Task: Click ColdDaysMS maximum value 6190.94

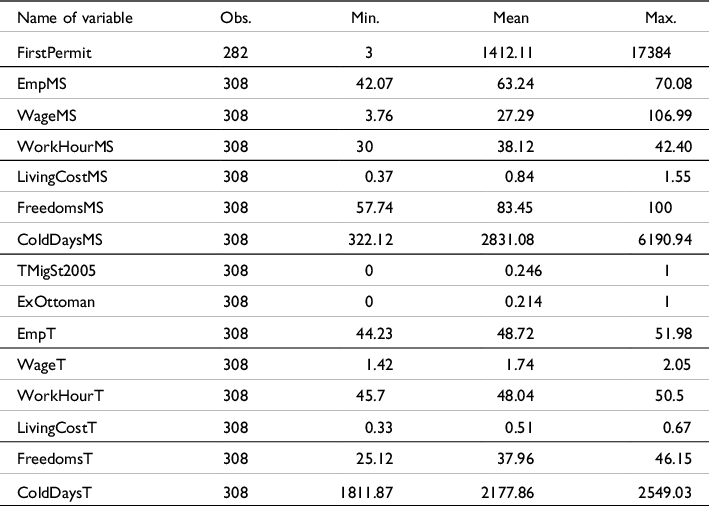Action: pyautogui.click(x=660, y=240)
